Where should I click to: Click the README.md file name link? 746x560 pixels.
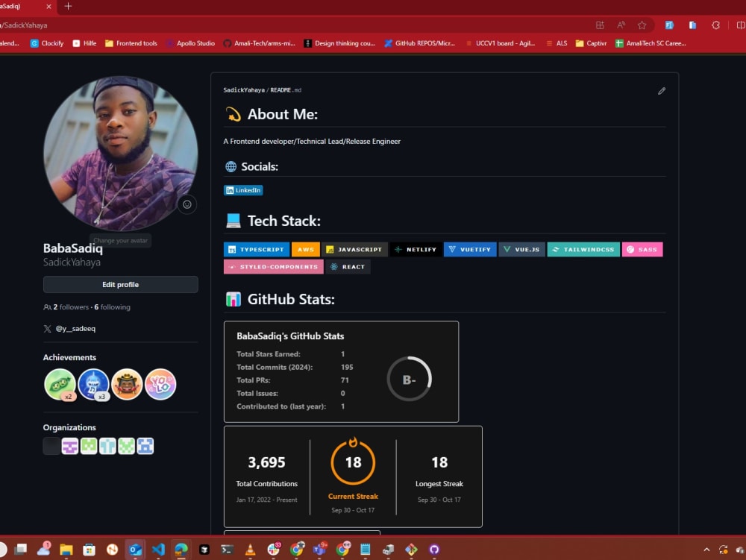pos(286,89)
